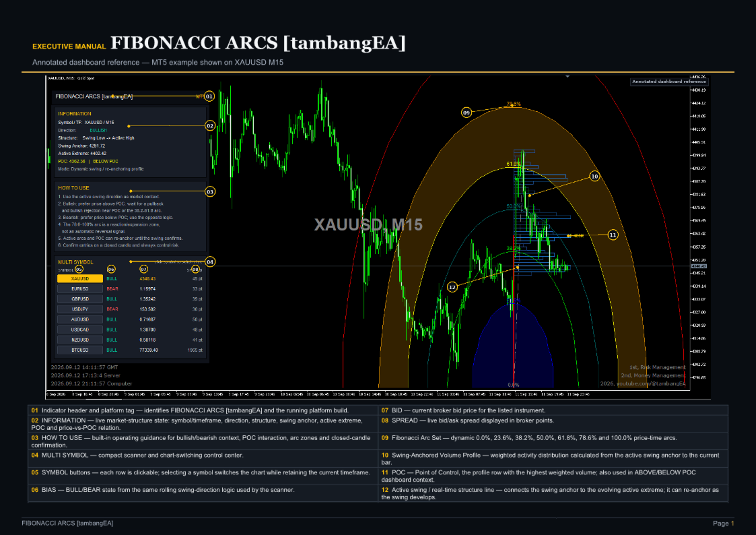The width and height of the screenshot is (756, 535).
Task: Select the USDJPY symbol button
Action: coord(80,309)
